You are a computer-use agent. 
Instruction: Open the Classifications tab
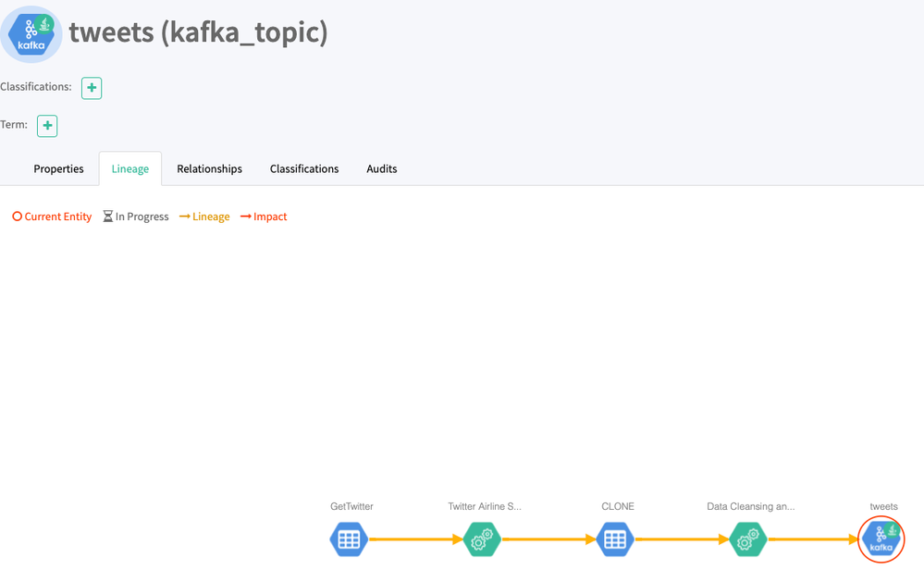coord(303,168)
